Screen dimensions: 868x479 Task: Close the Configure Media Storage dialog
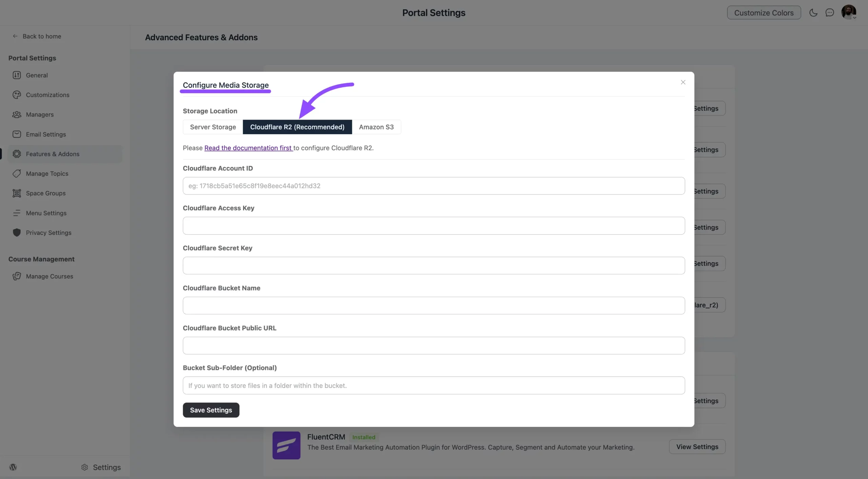click(683, 82)
